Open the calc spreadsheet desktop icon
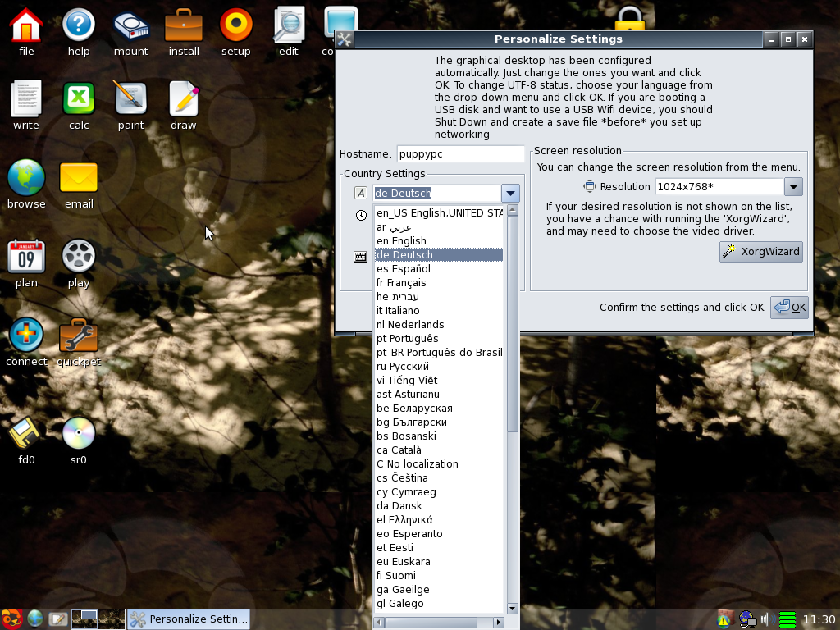 click(x=79, y=100)
